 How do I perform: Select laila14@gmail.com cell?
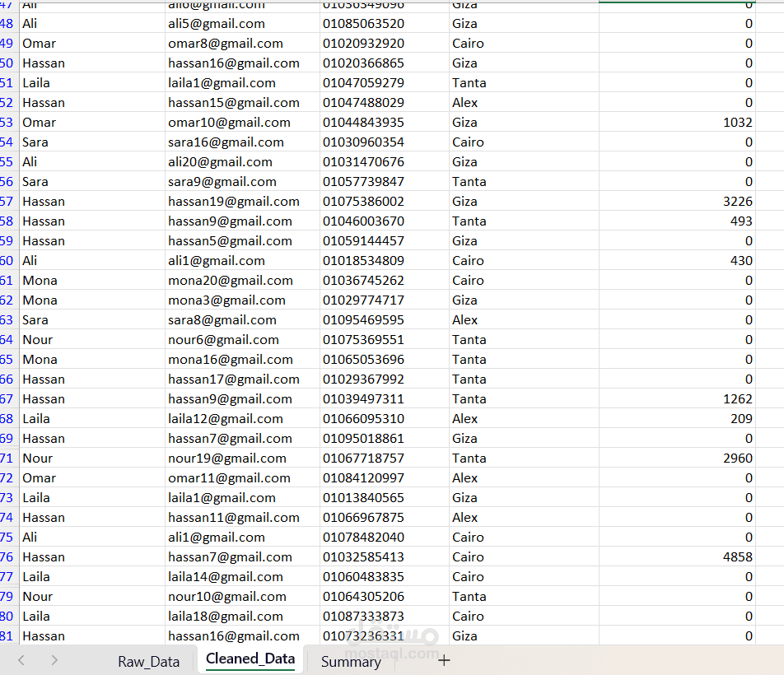click(x=242, y=577)
